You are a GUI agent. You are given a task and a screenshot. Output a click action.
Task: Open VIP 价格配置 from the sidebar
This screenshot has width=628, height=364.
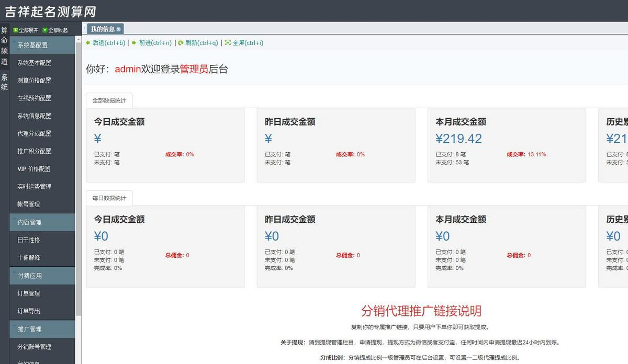(x=42, y=168)
